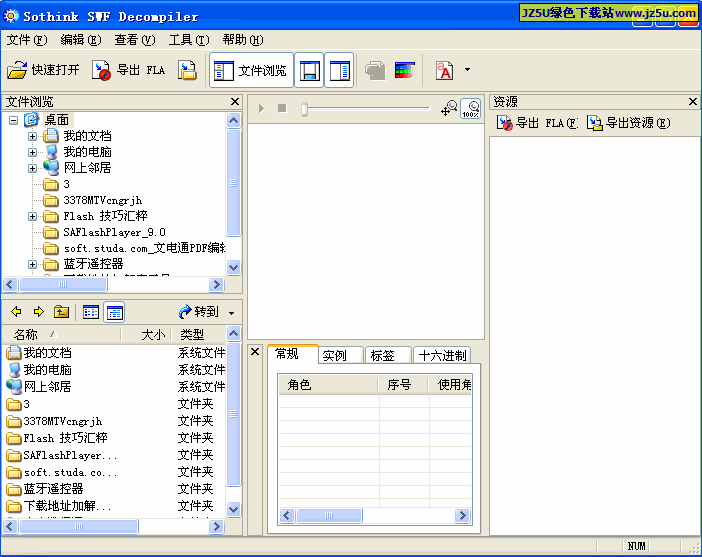Click the playback progress slider handle
This screenshot has width=702, height=557.
click(304, 109)
